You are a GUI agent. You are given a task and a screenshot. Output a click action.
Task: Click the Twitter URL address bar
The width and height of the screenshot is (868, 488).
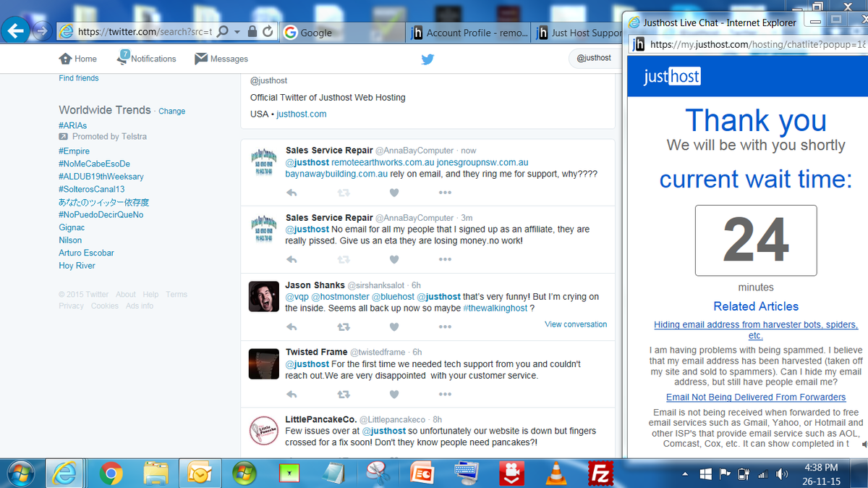click(144, 32)
